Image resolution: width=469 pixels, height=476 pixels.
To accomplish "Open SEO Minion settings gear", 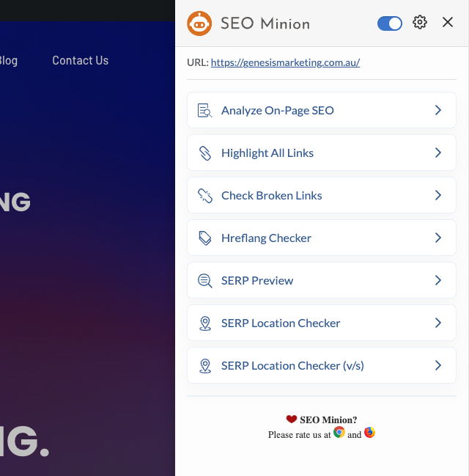I will [x=420, y=22].
